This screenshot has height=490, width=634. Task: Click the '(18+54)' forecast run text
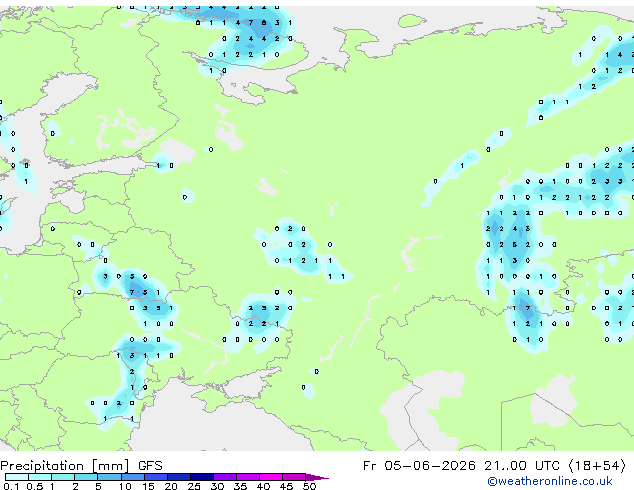pos(597,466)
